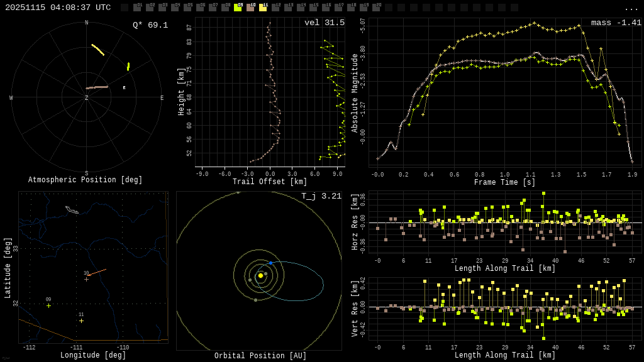Image resolution: width=644 pixels, height=362 pixels.
Task: Click station 09 cross marker on map
Action: click(x=48, y=306)
